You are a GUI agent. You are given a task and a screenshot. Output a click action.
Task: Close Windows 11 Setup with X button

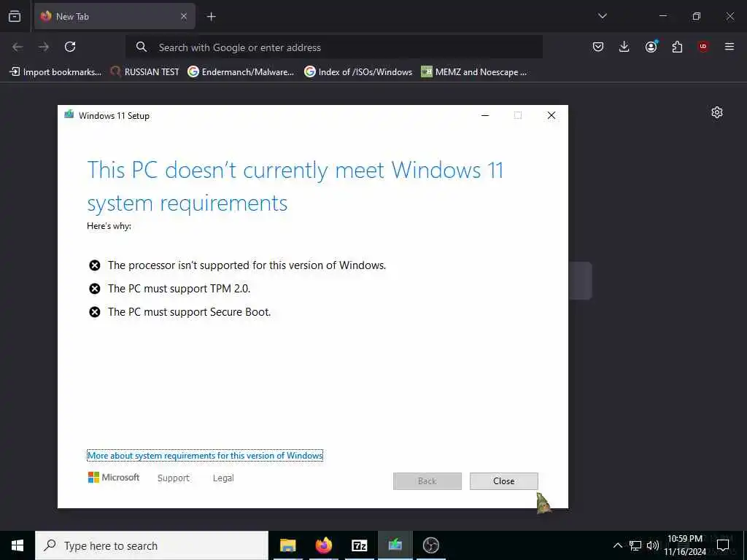[x=551, y=115]
